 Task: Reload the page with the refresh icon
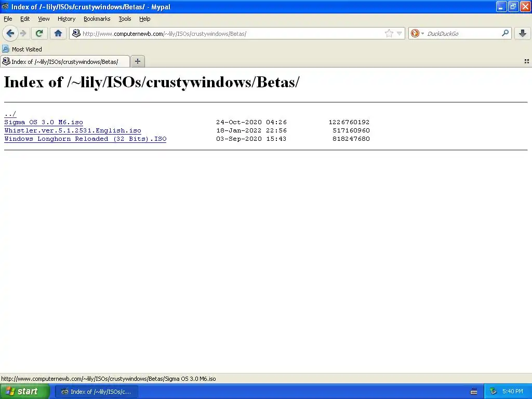coord(39,33)
